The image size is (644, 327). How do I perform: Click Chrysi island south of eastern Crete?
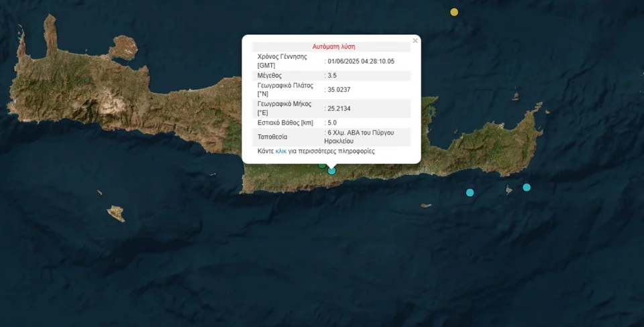[x=425, y=205]
